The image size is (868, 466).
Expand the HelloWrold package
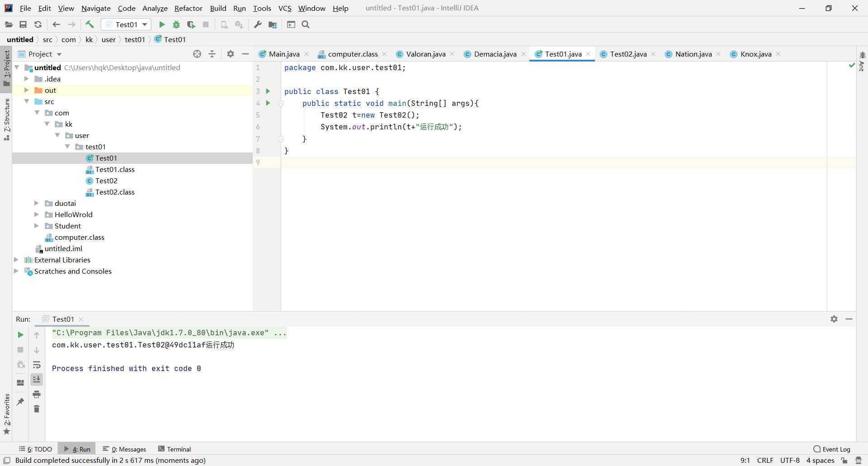[37, 214]
